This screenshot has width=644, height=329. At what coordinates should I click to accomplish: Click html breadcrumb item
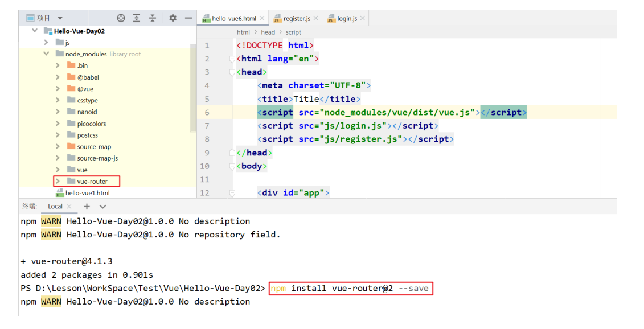point(243,32)
